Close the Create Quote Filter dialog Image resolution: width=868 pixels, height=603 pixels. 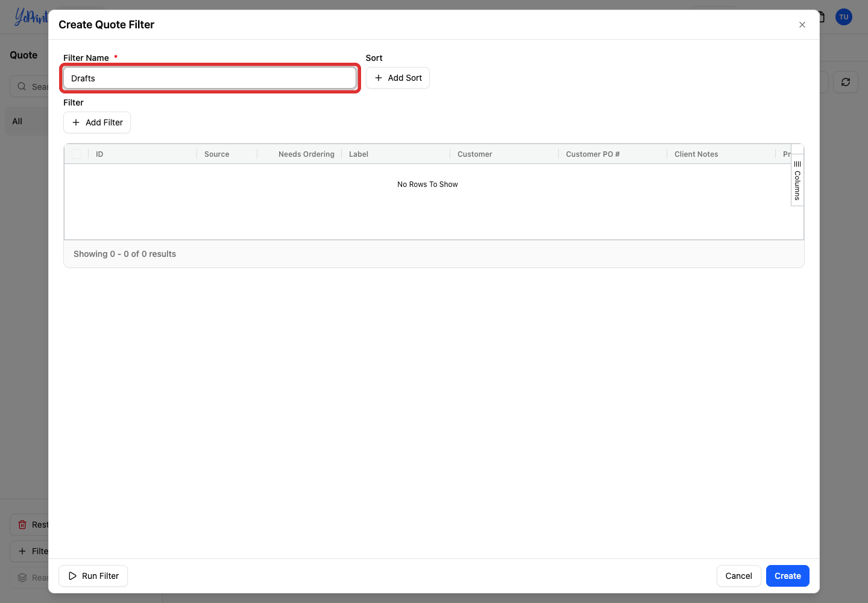802,25
